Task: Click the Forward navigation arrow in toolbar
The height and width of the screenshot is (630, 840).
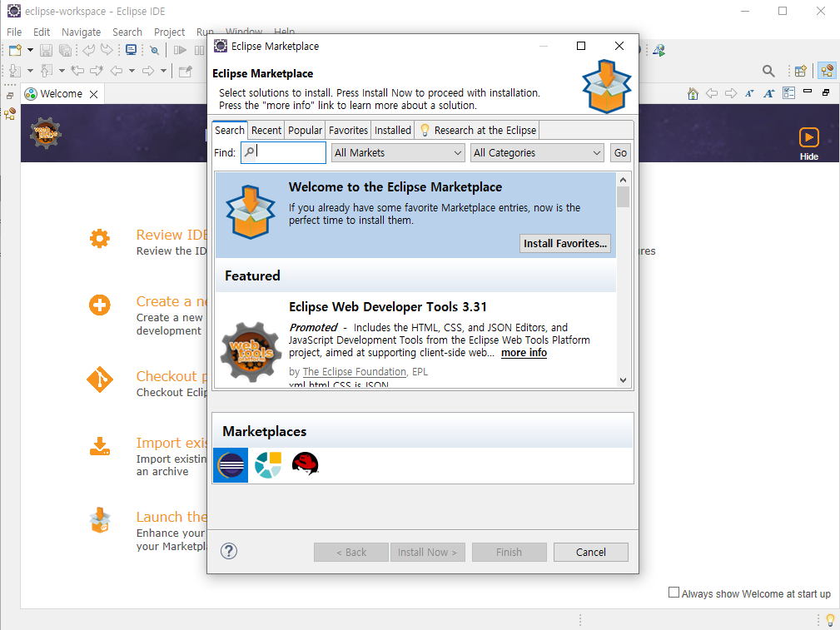Action: click(148, 71)
